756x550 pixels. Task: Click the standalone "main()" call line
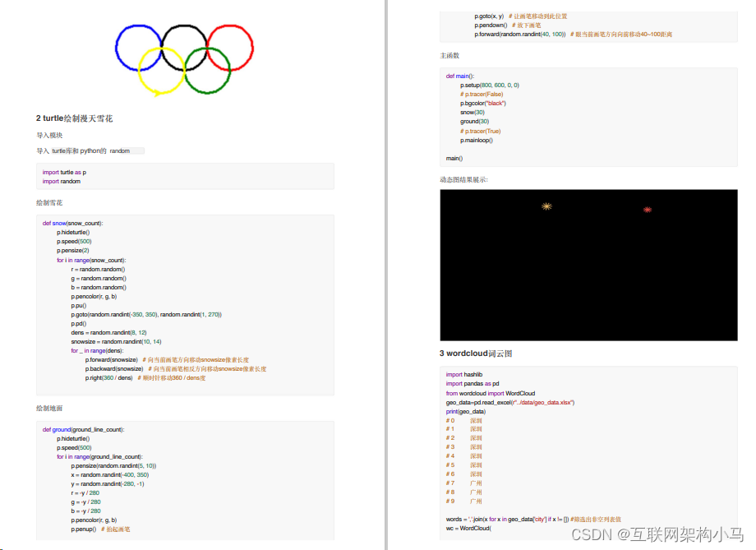(x=454, y=158)
